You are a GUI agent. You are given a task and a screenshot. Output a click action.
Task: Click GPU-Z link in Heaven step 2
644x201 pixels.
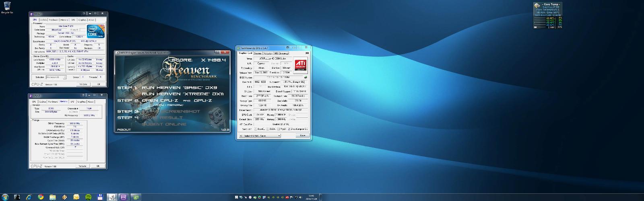pyautogui.click(x=203, y=100)
